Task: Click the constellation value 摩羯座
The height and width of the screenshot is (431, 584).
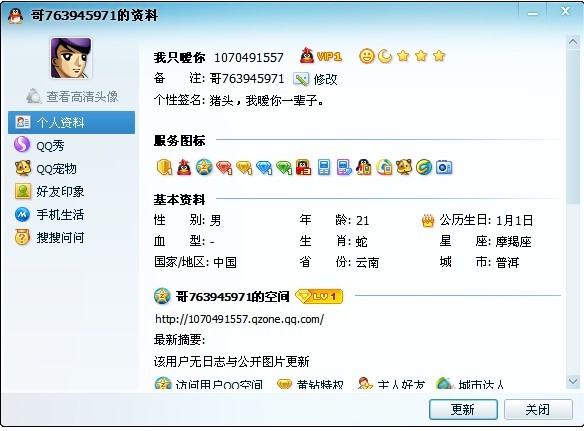Action: [x=513, y=241]
